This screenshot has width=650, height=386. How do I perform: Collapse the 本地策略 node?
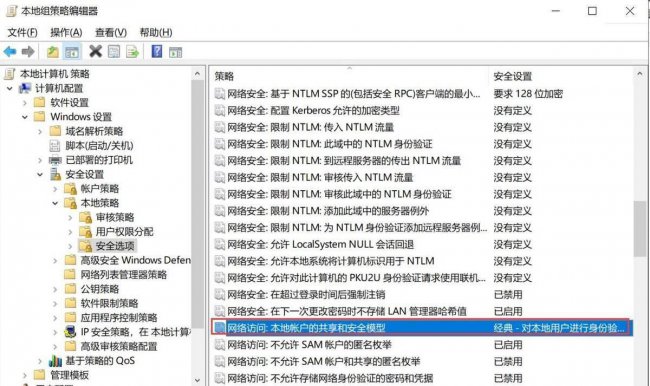click(x=55, y=203)
